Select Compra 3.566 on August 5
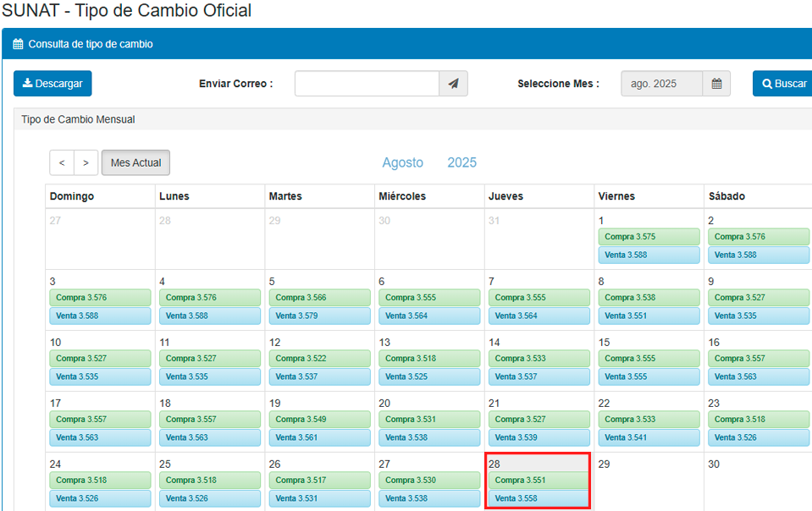 coord(319,298)
